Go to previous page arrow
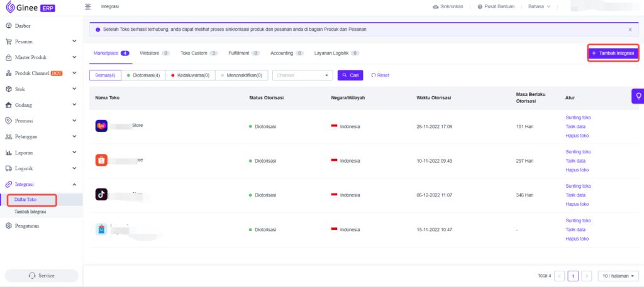This screenshot has width=644, height=287. click(559, 276)
